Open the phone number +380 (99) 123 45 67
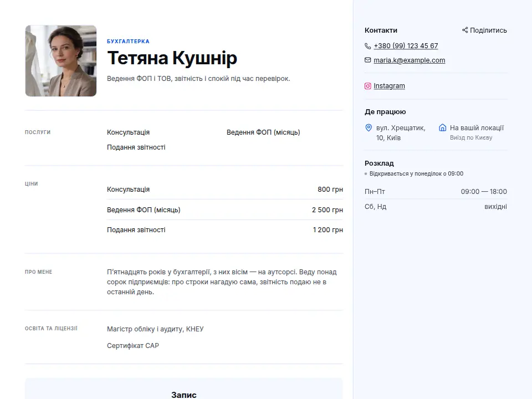Viewport: 532px width, 399px height. (406, 46)
